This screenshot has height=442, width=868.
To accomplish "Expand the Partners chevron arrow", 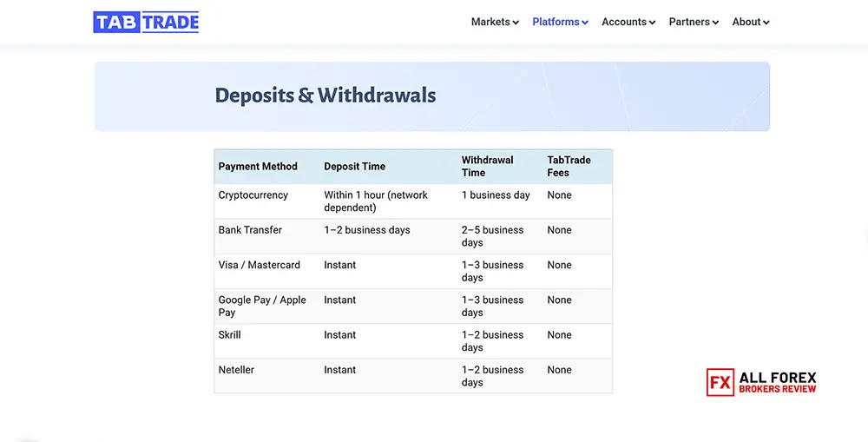I will click(715, 23).
